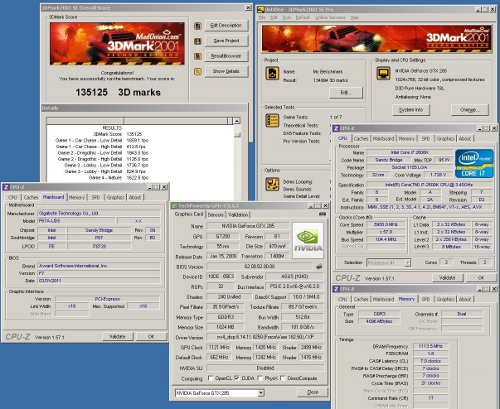Click the Result Browser icon
500x409 pixels.
tap(198, 56)
